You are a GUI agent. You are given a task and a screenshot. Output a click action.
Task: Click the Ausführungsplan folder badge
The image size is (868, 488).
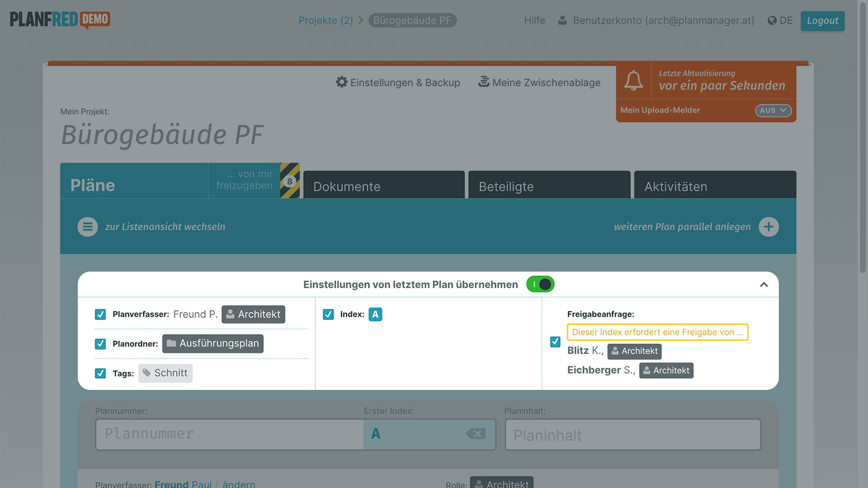[213, 344]
